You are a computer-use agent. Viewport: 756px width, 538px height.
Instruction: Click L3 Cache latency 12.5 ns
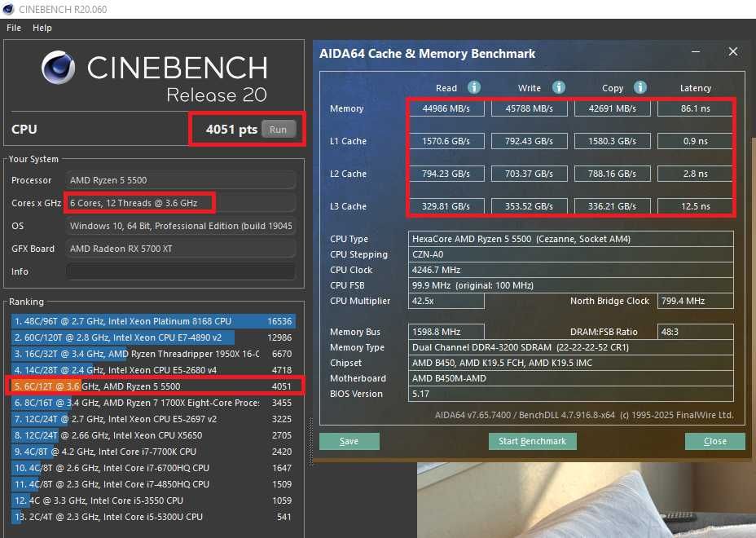695,206
